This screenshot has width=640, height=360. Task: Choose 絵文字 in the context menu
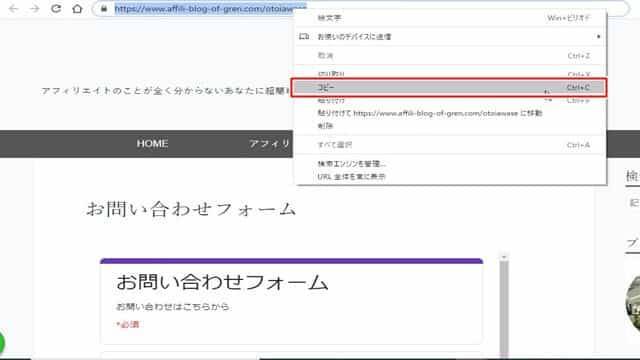click(450, 18)
